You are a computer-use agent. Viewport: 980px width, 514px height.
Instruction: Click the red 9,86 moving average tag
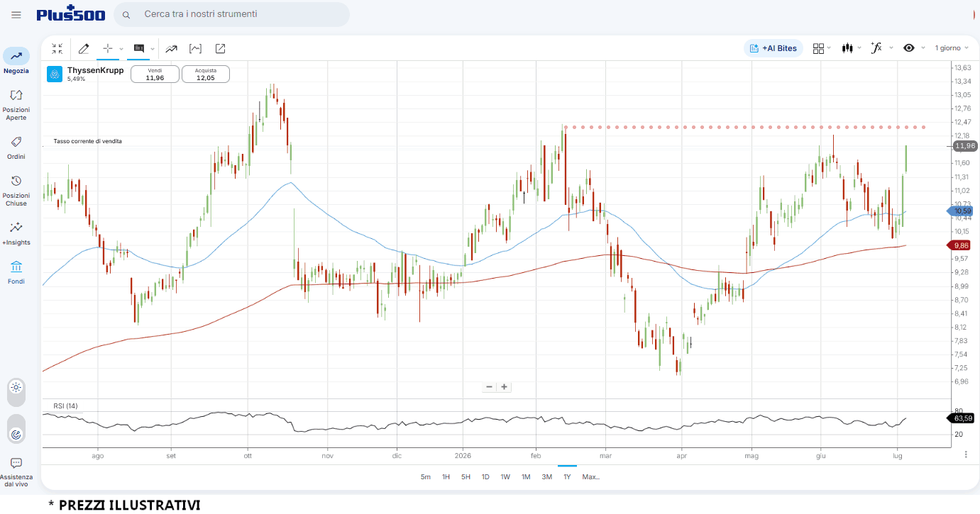tap(959, 245)
